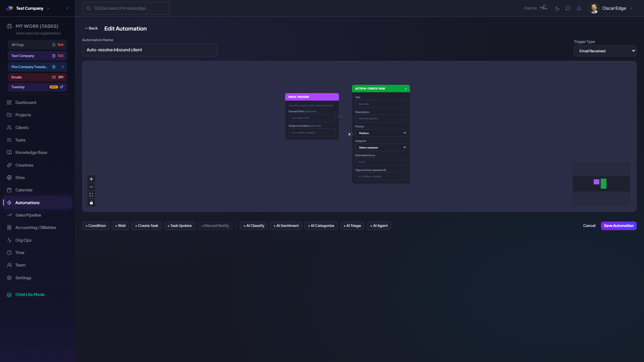The height and width of the screenshot is (362, 644).
Task: Add an AI Sentiment node
Action: [x=286, y=226]
